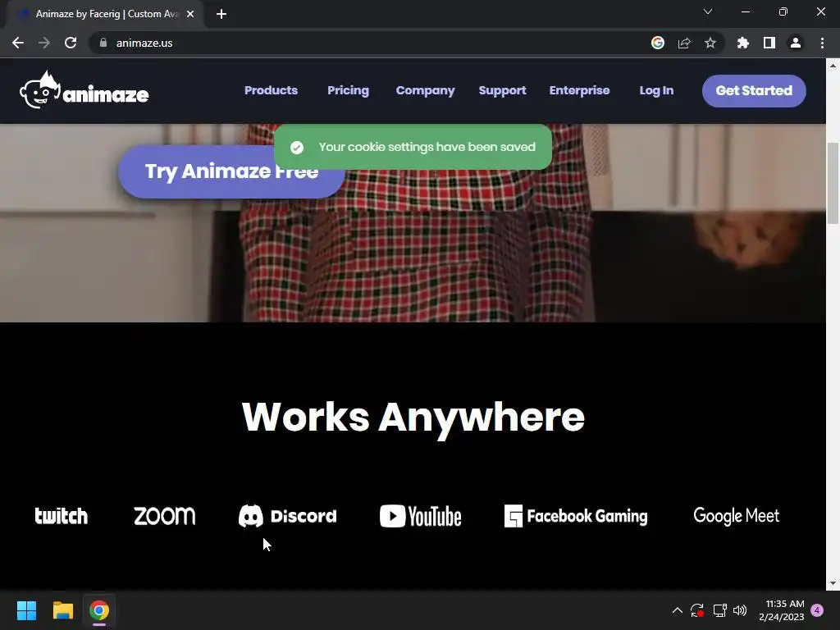The image size is (840, 630).
Task: Open the volume control in the system tray
Action: [740, 610]
